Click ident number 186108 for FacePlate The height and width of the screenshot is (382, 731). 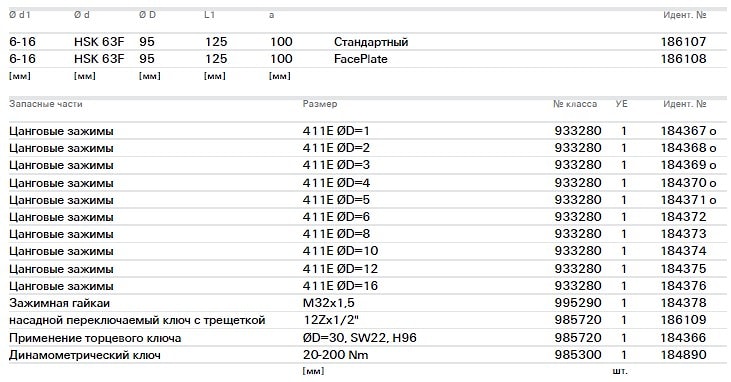tap(683, 59)
